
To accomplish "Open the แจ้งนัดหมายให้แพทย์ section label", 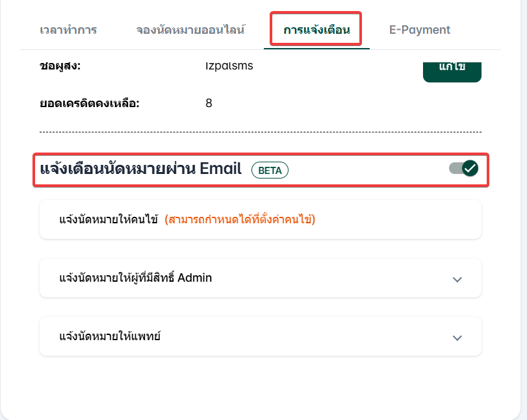I will point(110,336).
